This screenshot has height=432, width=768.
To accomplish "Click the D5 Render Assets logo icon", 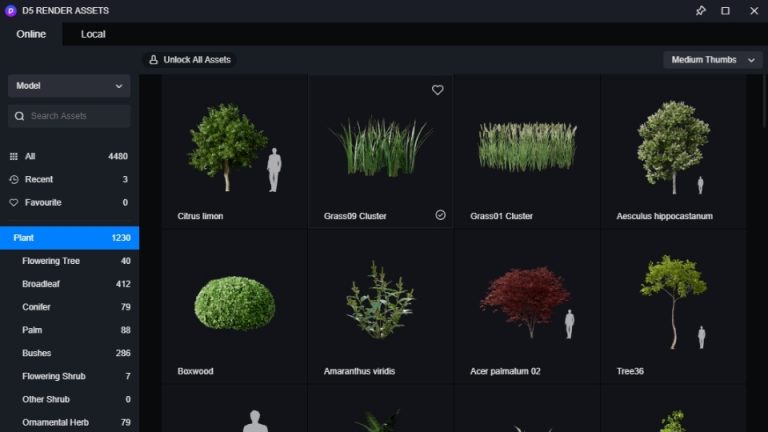I will click(10, 11).
